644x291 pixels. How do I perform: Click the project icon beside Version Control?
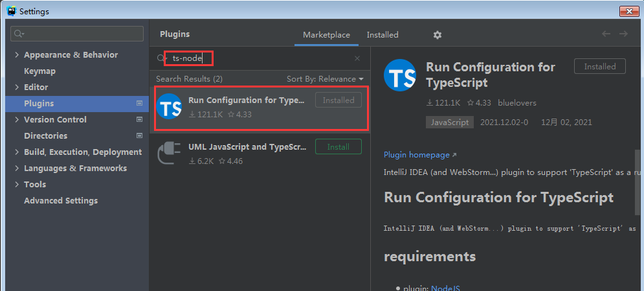[139, 119]
